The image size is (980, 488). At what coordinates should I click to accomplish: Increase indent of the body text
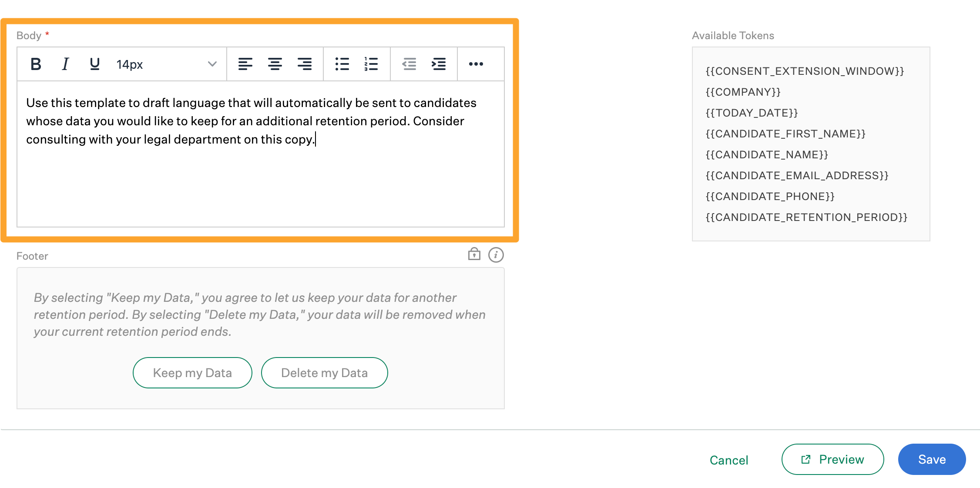coord(439,64)
